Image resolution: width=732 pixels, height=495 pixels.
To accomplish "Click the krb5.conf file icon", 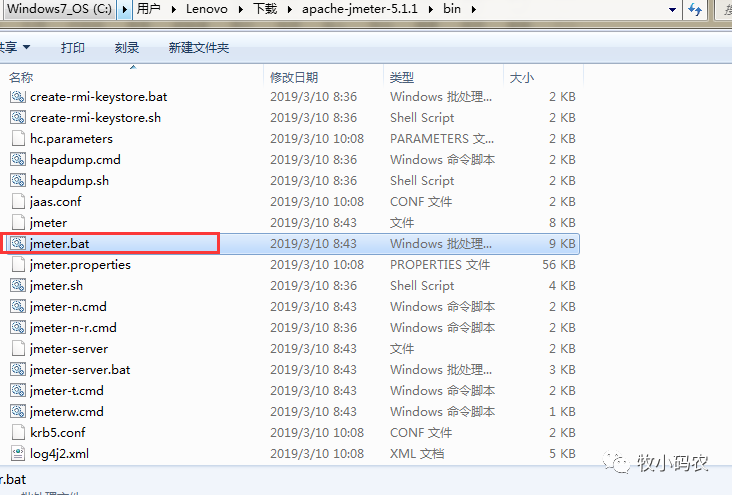I will (x=18, y=433).
